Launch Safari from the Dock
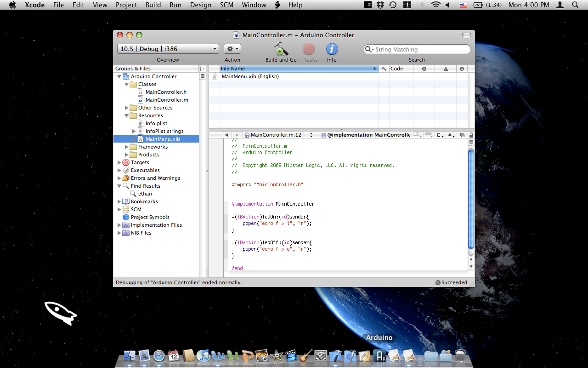This screenshot has width=588, height=368. point(159,356)
